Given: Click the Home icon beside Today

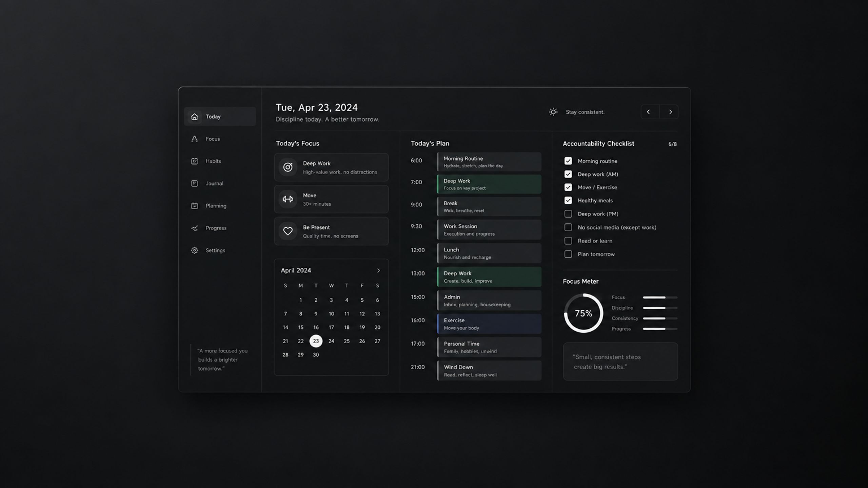Looking at the screenshot, I should [194, 117].
